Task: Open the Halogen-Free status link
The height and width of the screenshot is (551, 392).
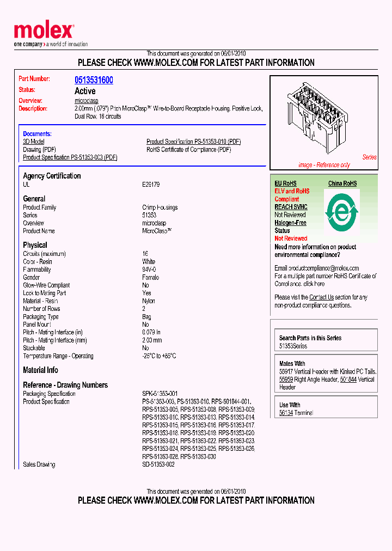Action: coord(290,223)
